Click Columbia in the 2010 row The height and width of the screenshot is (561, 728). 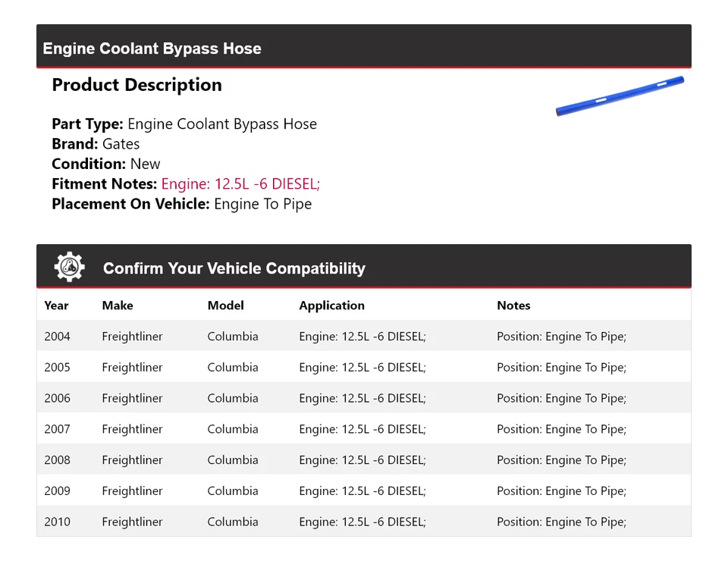[x=233, y=522]
